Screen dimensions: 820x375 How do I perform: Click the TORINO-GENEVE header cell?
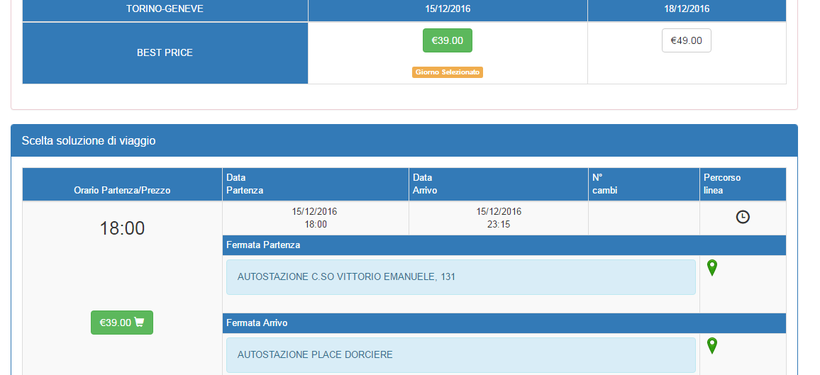165,9
